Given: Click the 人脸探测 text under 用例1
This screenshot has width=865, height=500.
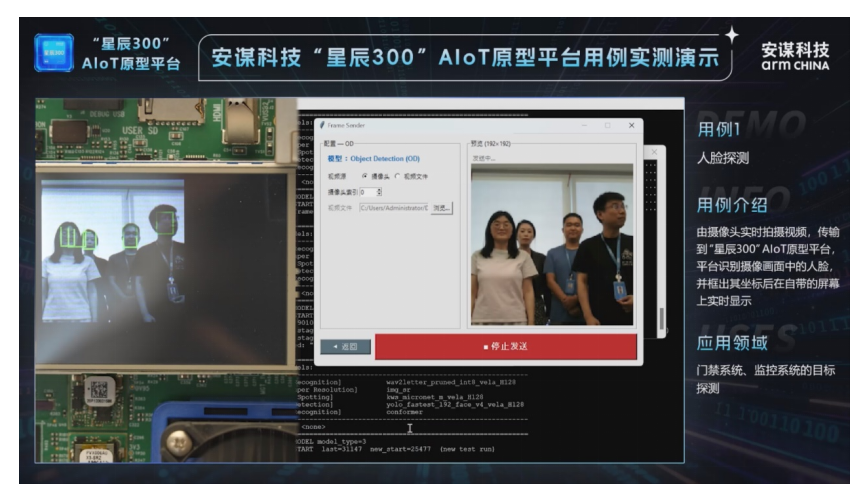Looking at the screenshot, I should click(723, 158).
